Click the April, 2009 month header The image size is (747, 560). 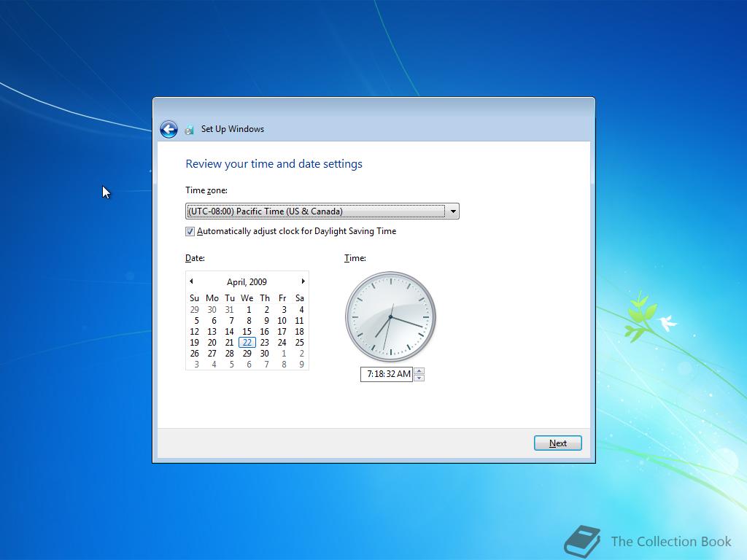click(247, 282)
